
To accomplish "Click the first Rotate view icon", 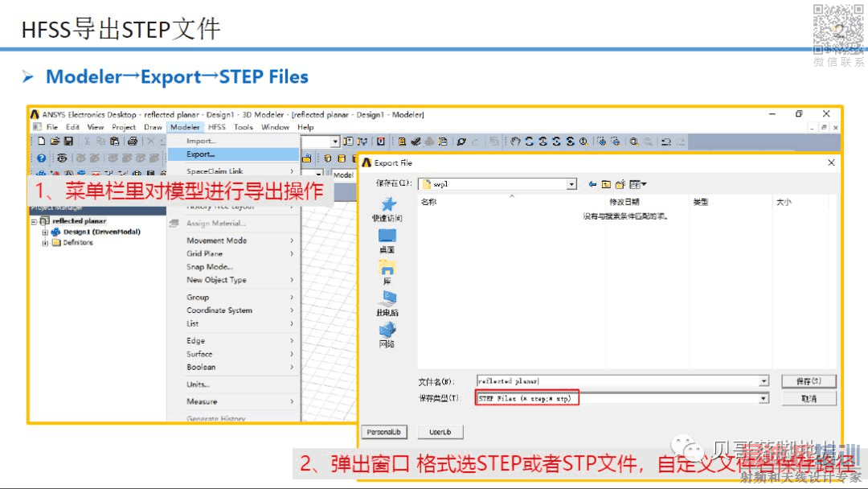I will pos(529,142).
